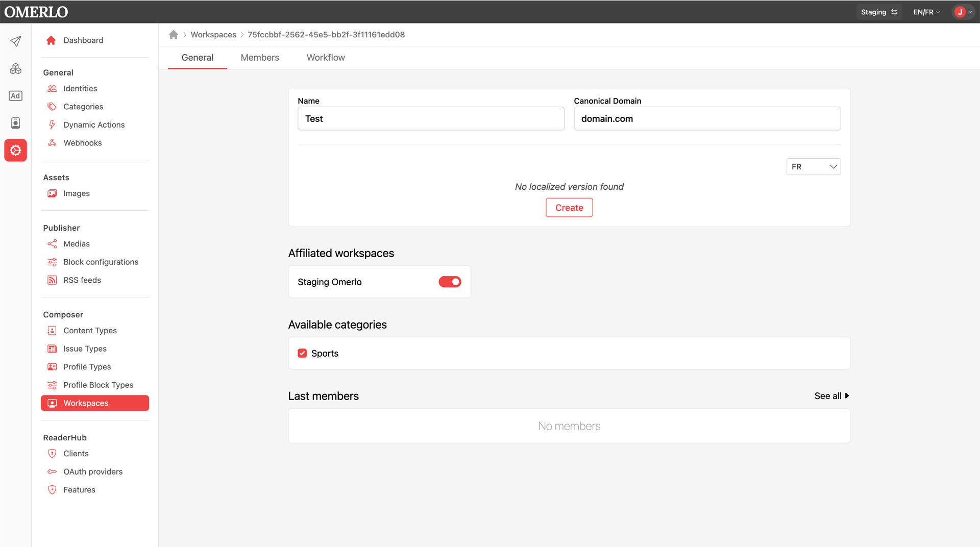Open the cubes icon in left rail
Image resolution: width=980 pixels, height=547 pixels.
[x=15, y=68]
